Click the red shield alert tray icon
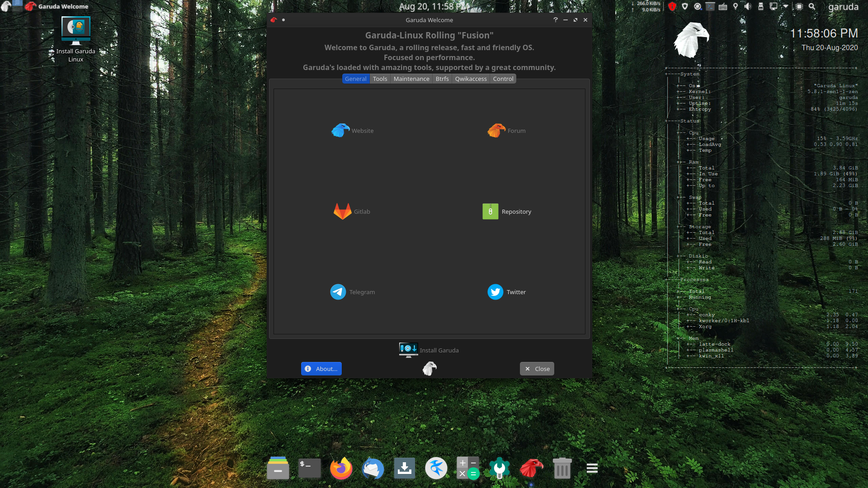 pos(672,6)
